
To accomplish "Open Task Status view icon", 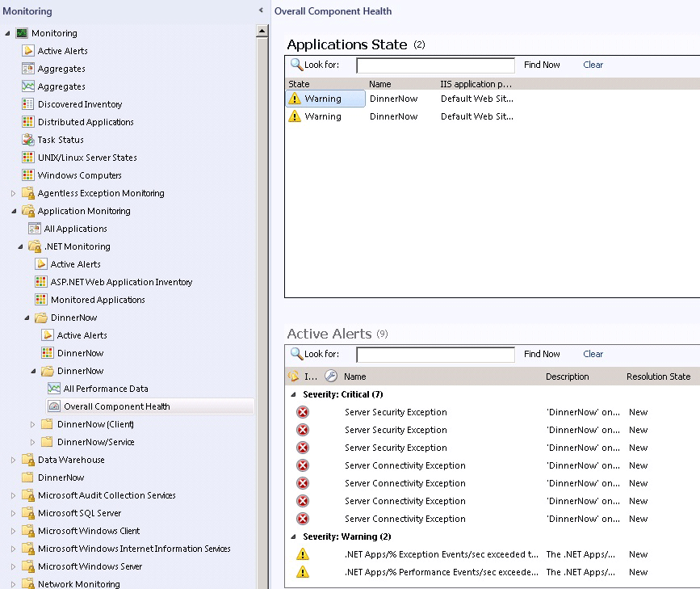I will (28, 140).
